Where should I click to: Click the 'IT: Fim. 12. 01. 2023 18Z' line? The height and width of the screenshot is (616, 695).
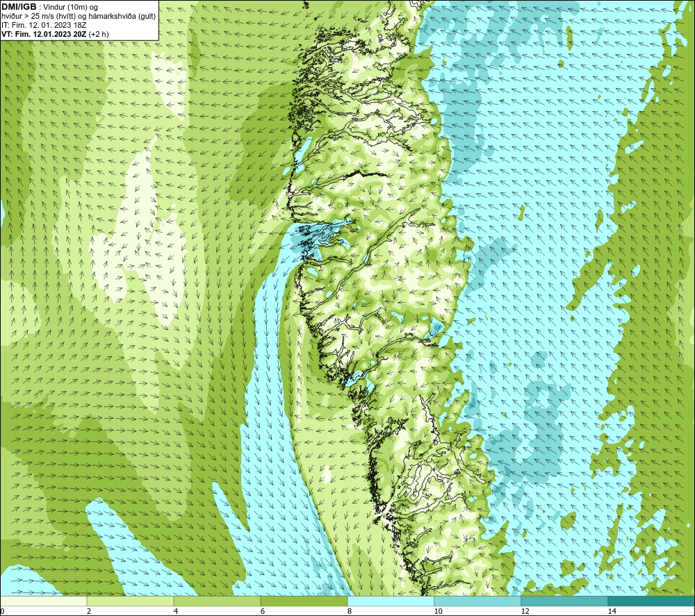point(44,25)
